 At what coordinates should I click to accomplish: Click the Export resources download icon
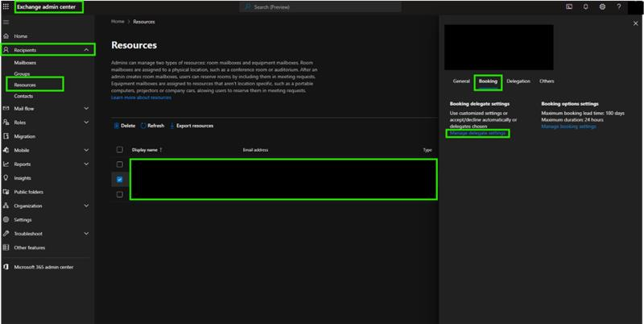coord(172,126)
